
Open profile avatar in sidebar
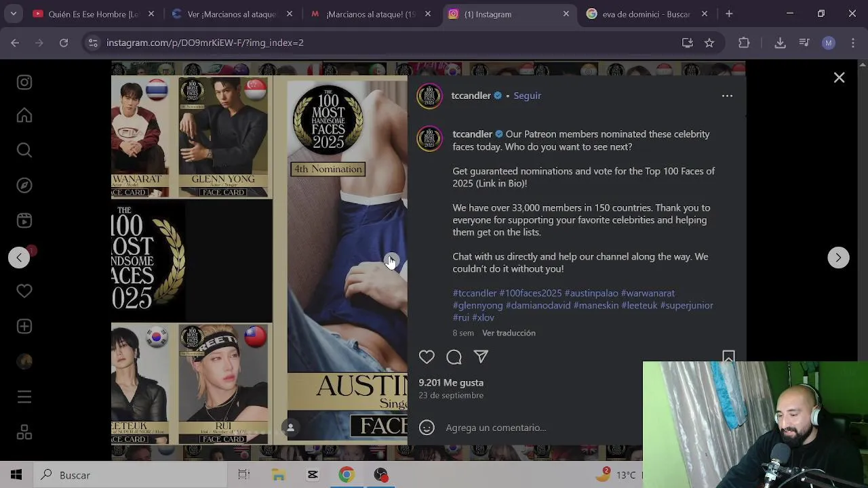point(24,361)
